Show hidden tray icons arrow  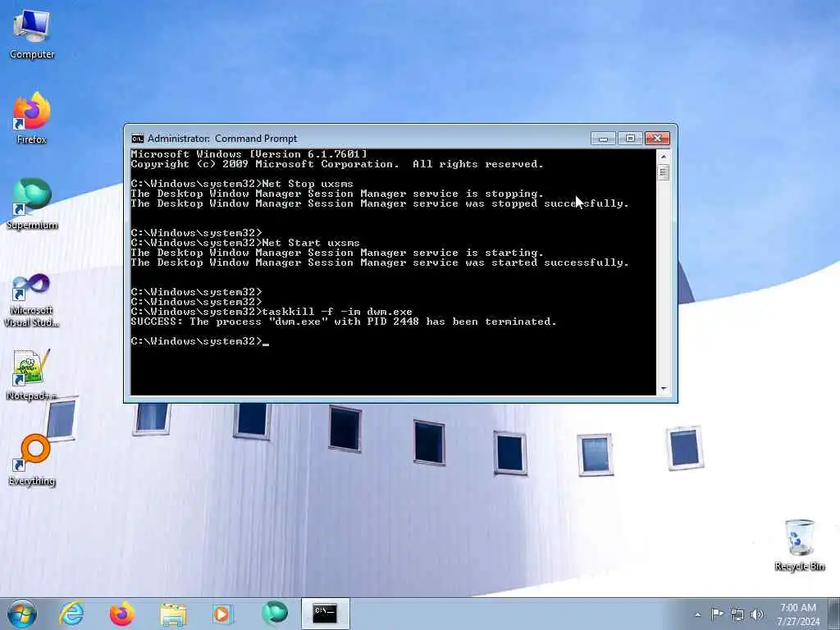(x=697, y=614)
